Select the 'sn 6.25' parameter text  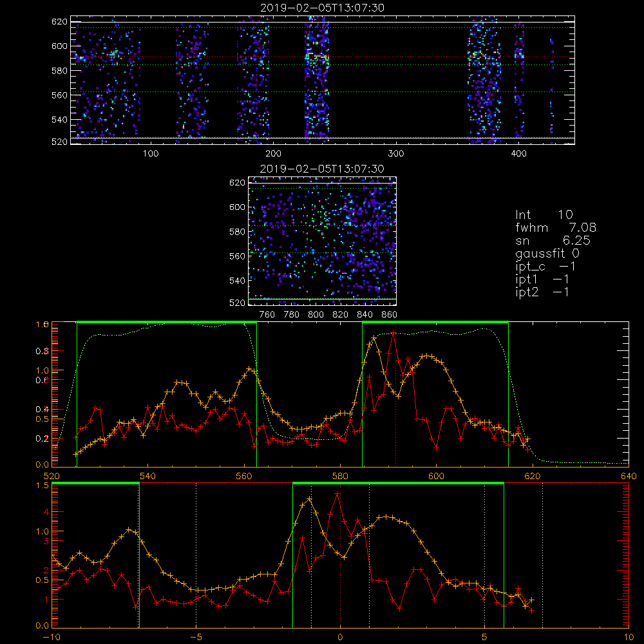point(553,241)
